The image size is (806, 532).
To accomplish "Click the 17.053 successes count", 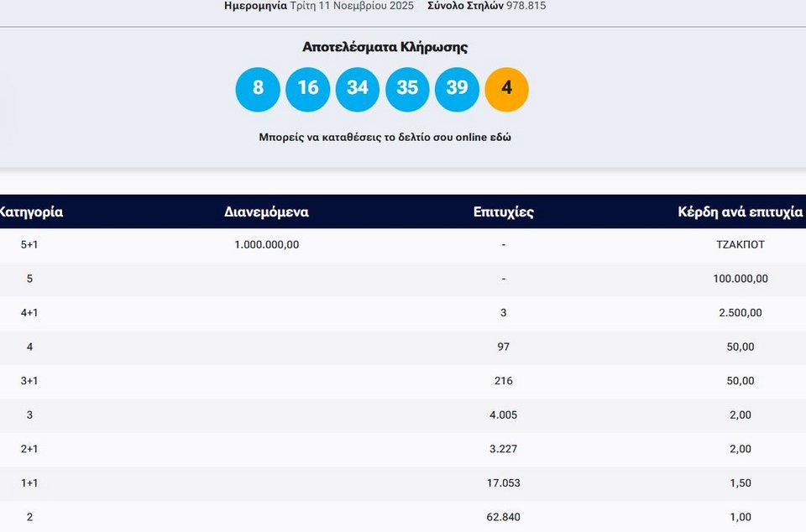I will click(x=503, y=483).
